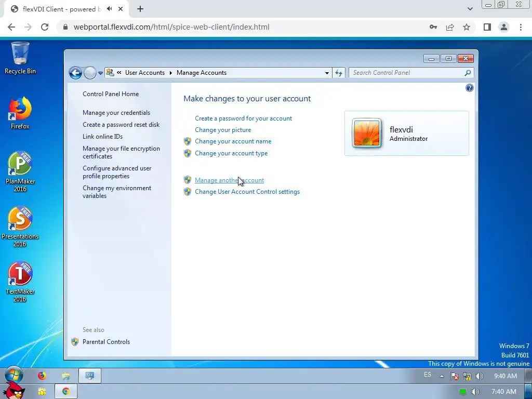
Task: Click the refresh button beside address path
Action: coord(339,73)
